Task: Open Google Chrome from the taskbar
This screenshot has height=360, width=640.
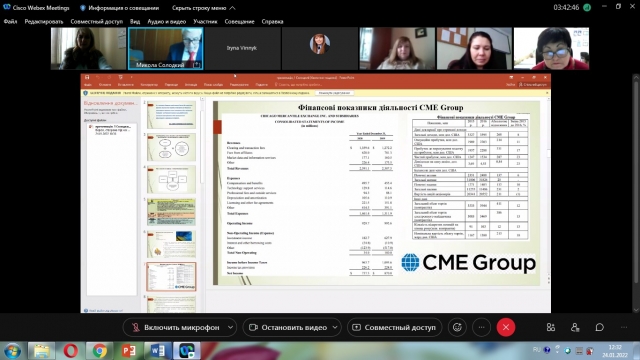Action: [100, 351]
